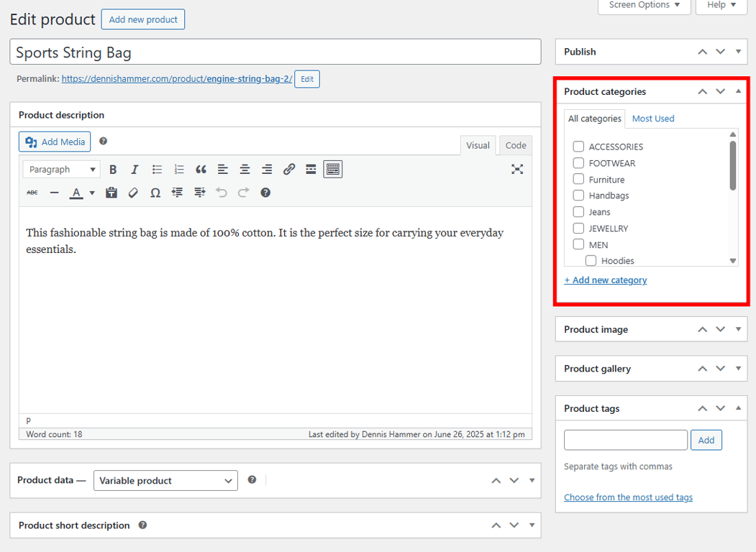Undo the last editor change
756x552 pixels.
tap(222, 192)
